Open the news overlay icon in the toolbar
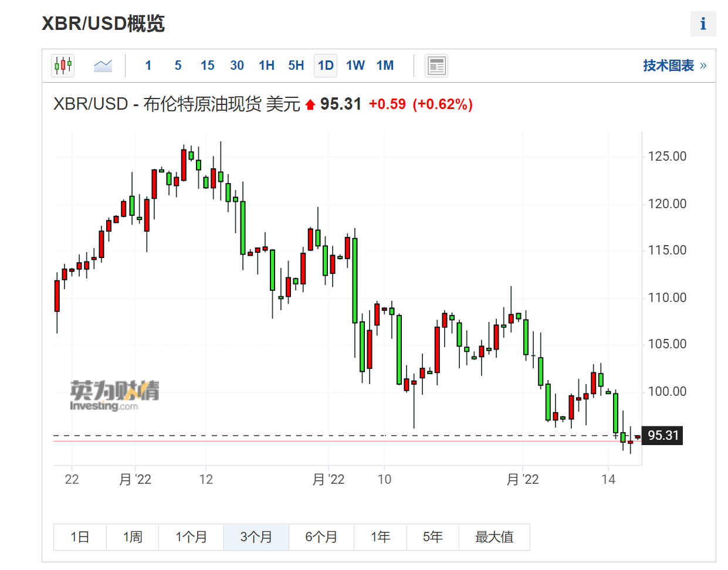This screenshot has width=728, height=570. 436,66
